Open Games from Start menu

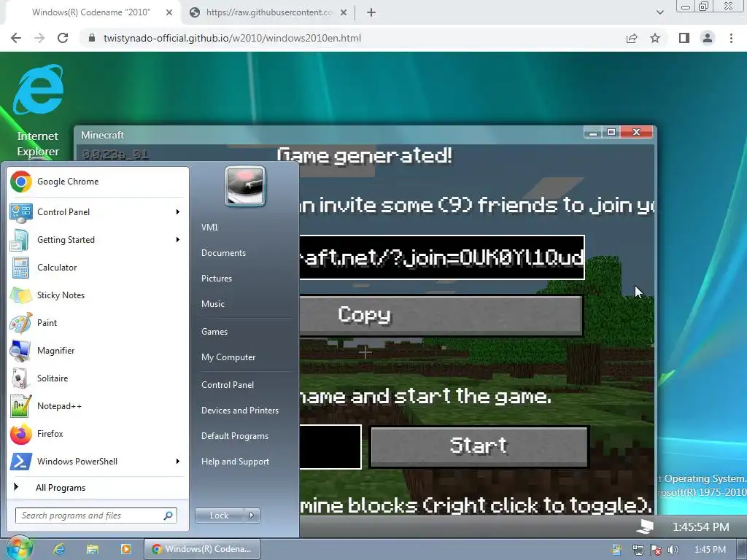coord(214,332)
